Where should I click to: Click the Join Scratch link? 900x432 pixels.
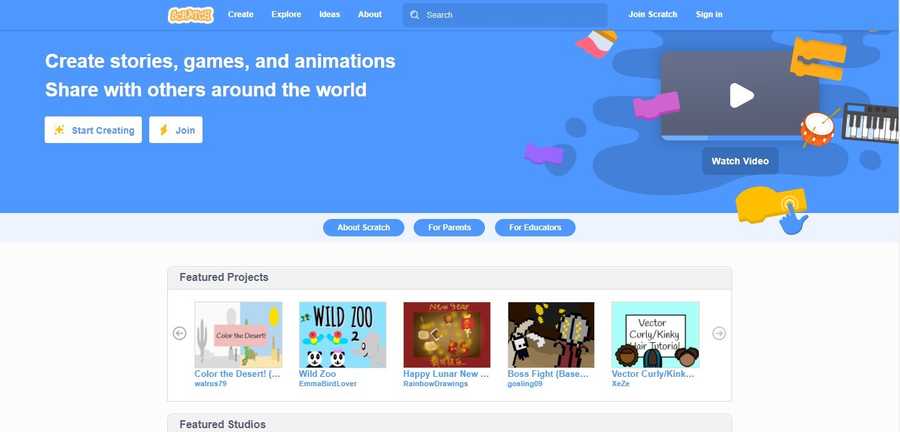click(653, 15)
